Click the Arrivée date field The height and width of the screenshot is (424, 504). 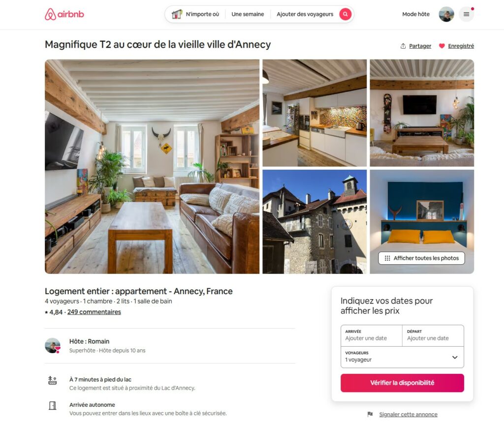[371, 335]
